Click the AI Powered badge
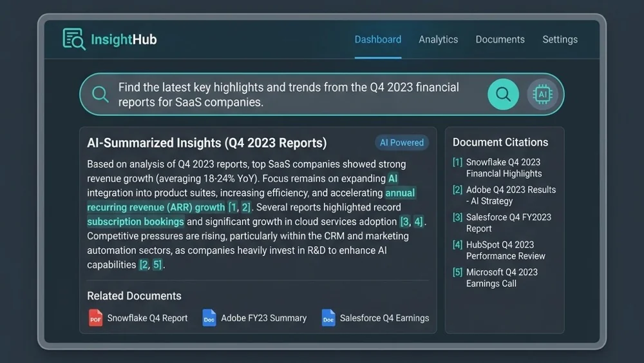This screenshot has height=363, width=644. pos(401,142)
